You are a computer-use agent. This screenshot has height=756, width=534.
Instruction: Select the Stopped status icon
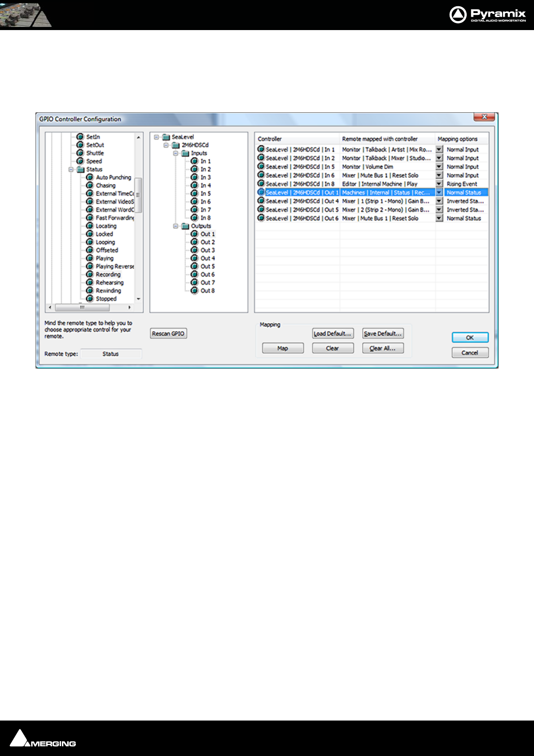pyautogui.click(x=90, y=298)
